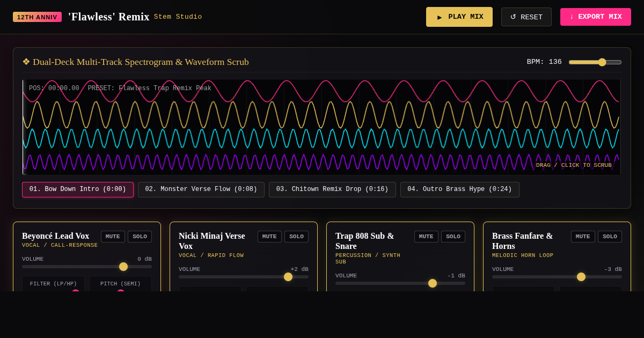Screen dimensions: 644x338
Task: Click the 'Flawless' Remix title
Action: [x=109, y=17]
